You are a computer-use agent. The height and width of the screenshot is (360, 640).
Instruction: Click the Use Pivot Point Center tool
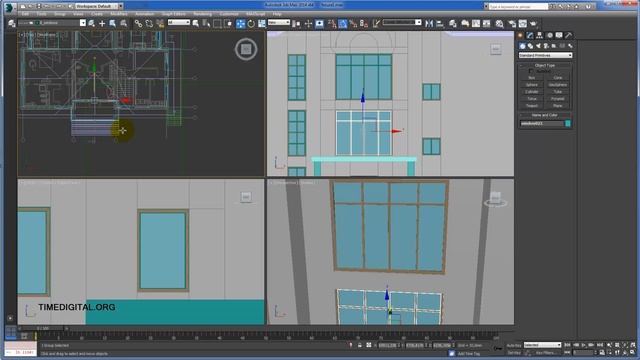(296, 23)
